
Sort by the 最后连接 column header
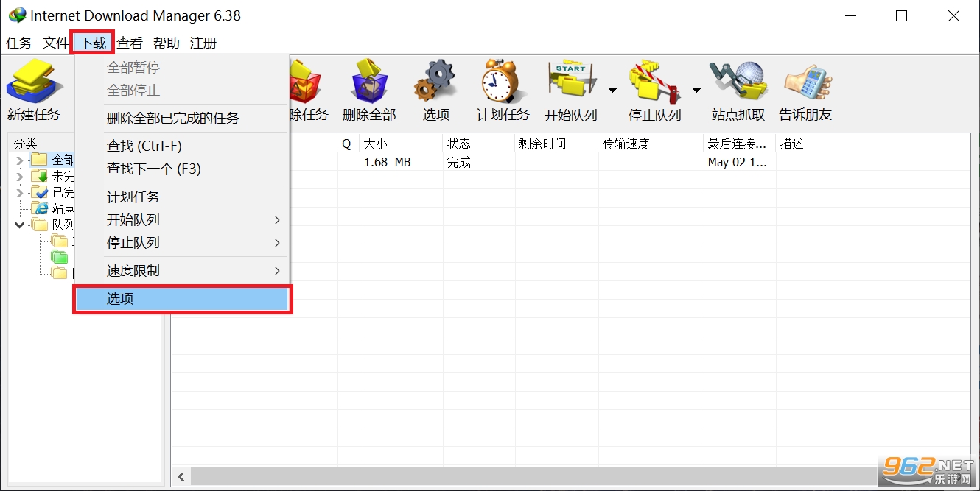(x=740, y=144)
